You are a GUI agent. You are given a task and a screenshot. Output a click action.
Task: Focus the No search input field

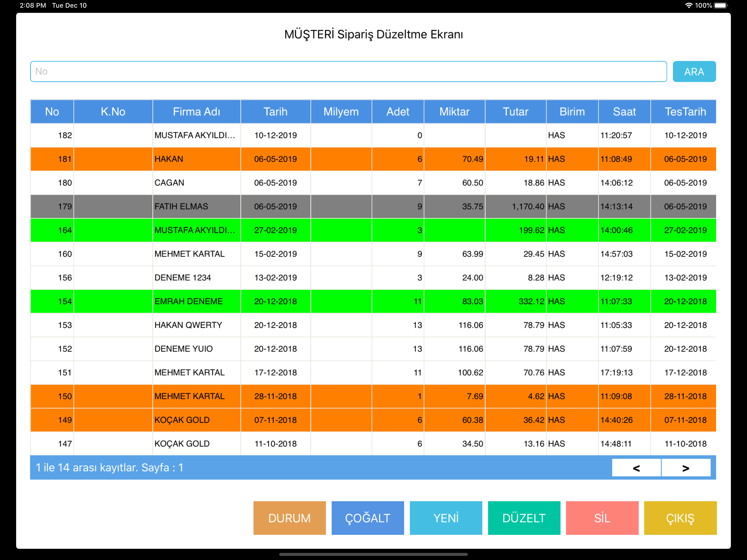coord(348,72)
